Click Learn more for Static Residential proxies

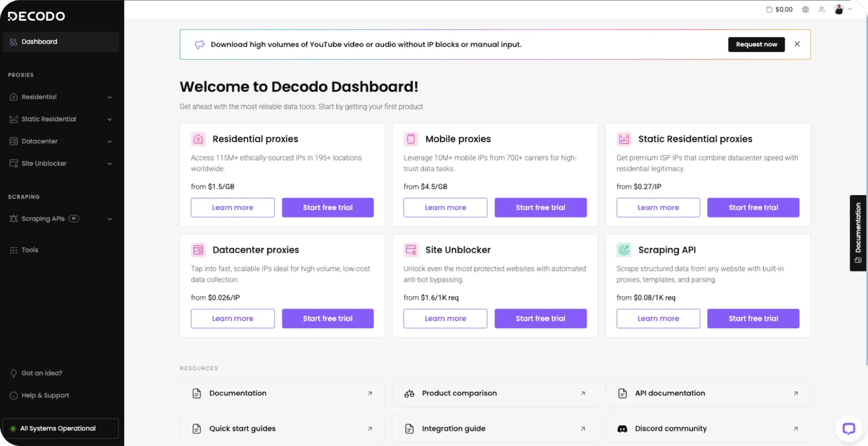pos(658,207)
